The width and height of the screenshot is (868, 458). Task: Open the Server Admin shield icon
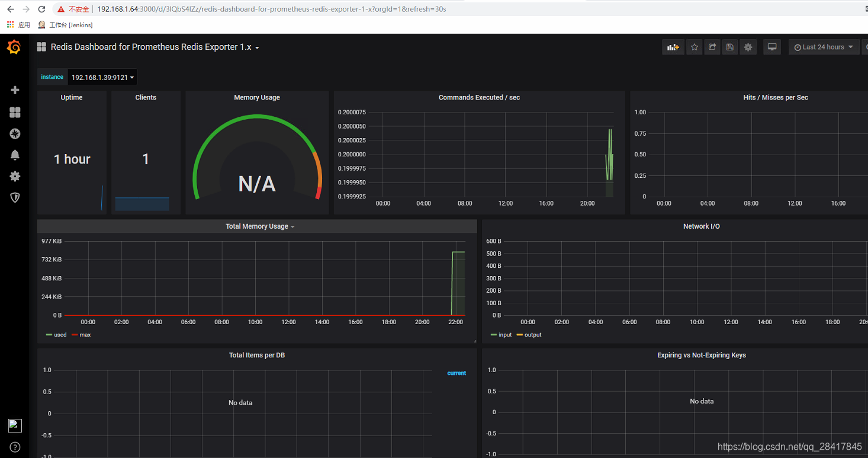pos(15,198)
